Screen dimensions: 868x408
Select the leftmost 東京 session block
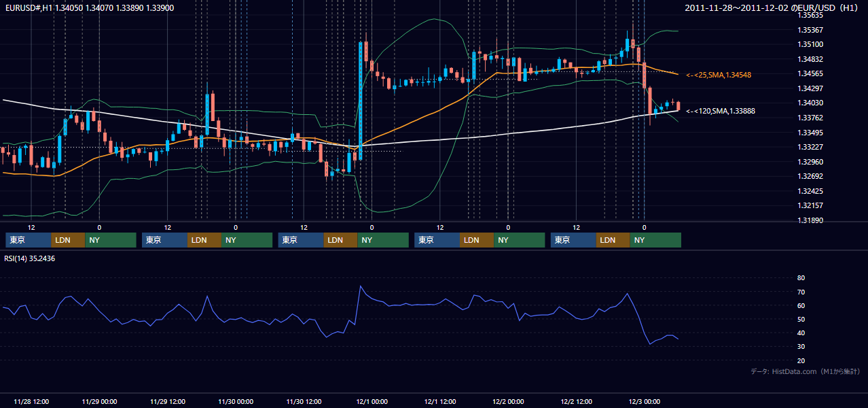(29, 240)
